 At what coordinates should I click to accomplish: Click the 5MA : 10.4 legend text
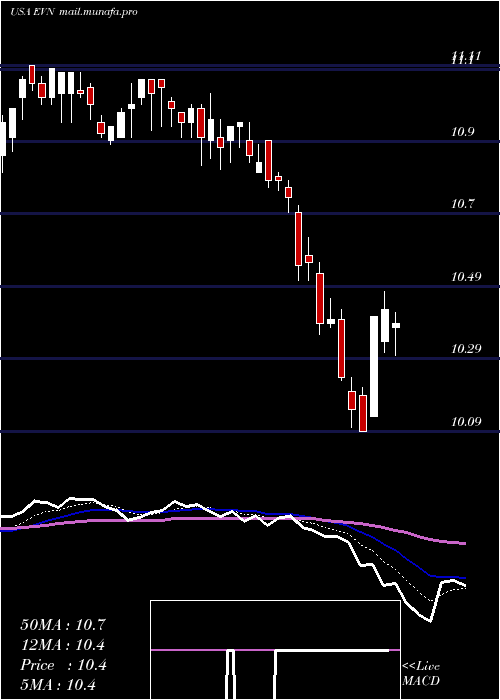pyautogui.click(x=58, y=685)
